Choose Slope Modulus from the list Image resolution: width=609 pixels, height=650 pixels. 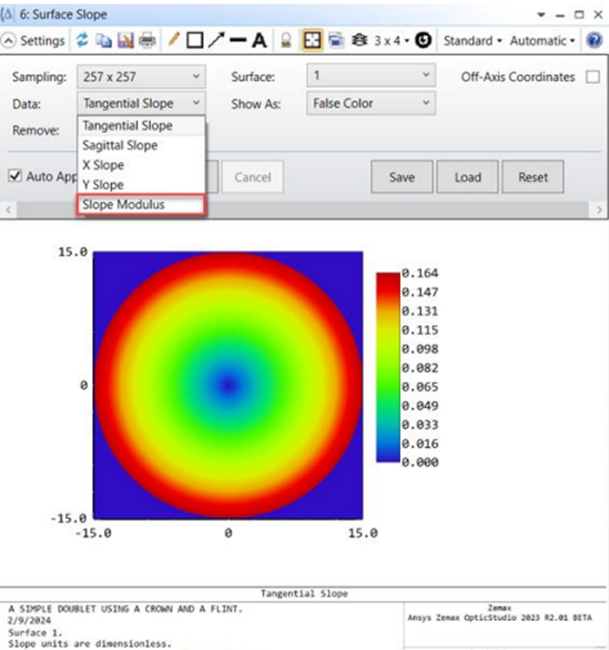tap(141, 204)
